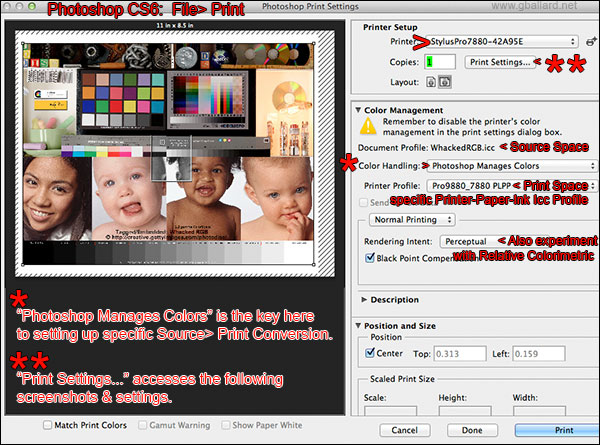Click the Print button
Screen dimensions: 600x445
click(x=558, y=430)
